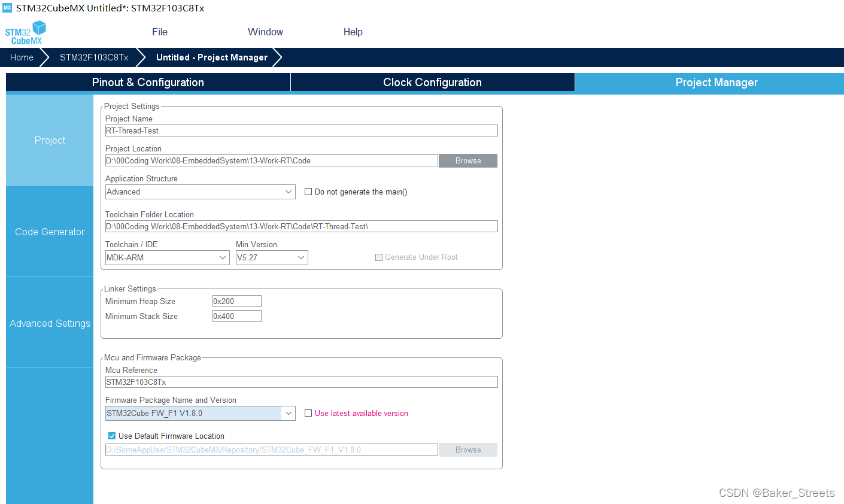
Task: Open the Advanced Settings side section
Action: 50,323
